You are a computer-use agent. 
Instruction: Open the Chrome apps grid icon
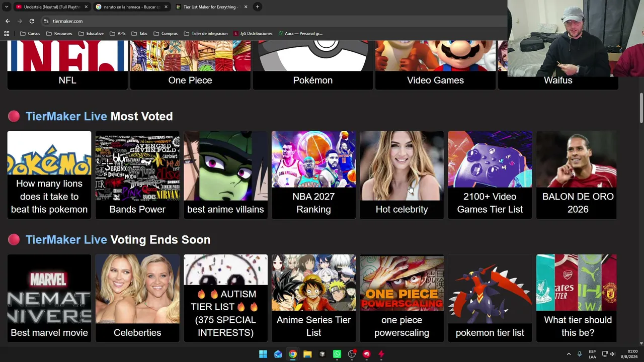tap(7, 34)
